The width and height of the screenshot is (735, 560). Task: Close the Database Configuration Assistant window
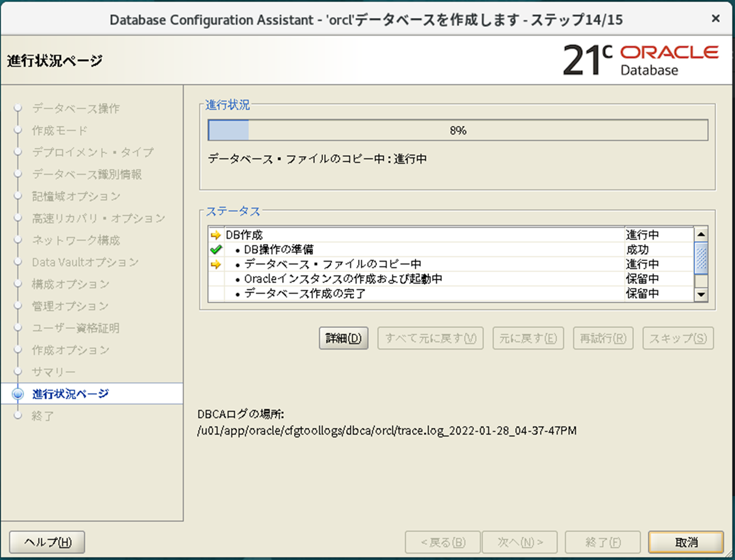pos(715,19)
